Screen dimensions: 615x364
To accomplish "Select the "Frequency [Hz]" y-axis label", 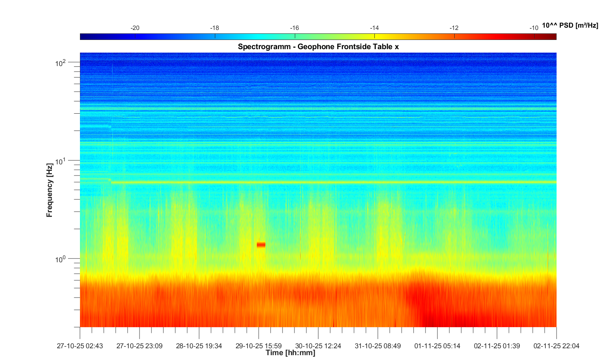I will 49,190.
